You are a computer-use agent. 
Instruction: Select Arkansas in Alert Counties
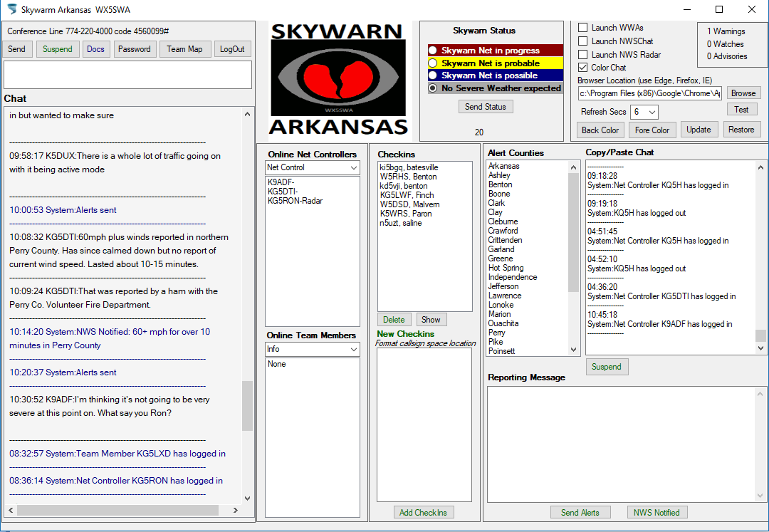[x=503, y=166]
